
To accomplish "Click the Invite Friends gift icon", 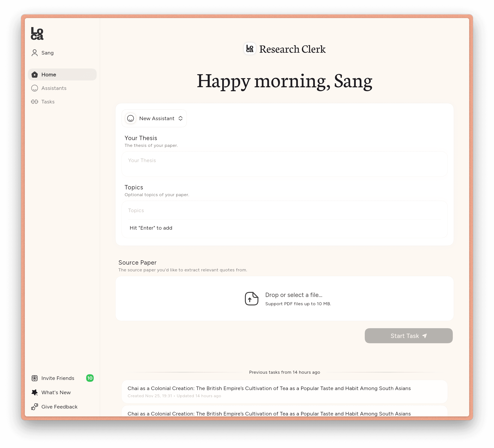I will (x=35, y=378).
